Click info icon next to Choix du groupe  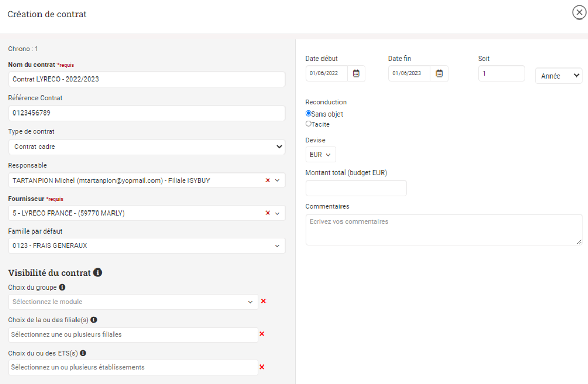62,287
